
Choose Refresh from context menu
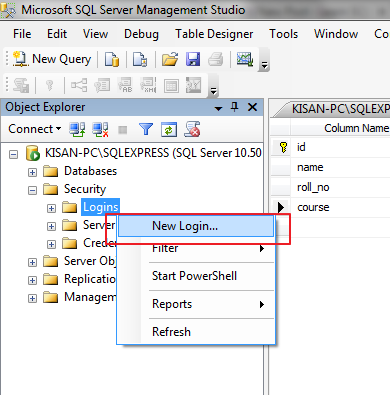click(196, 332)
